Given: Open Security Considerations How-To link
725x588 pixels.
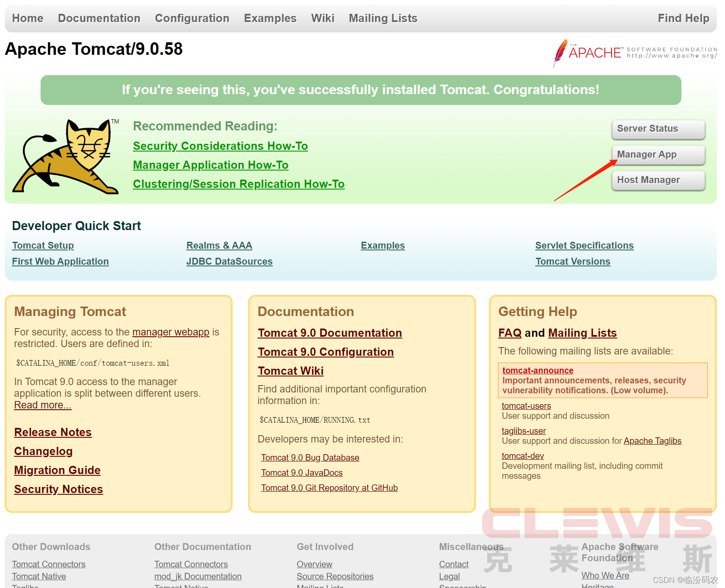Looking at the screenshot, I should (x=221, y=146).
